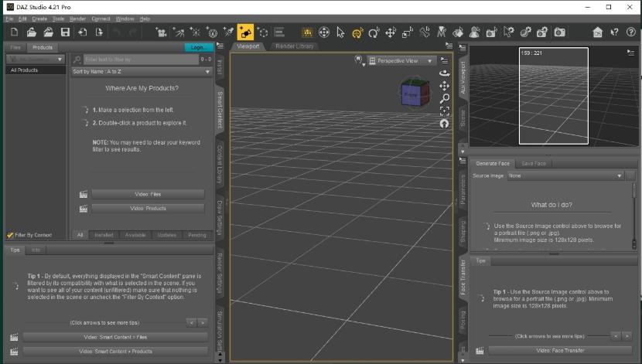Click the Export icon in toolbar
Image resolution: width=642 pixels, height=364 pixels.
pyautogui.click(x=99, y=32)
